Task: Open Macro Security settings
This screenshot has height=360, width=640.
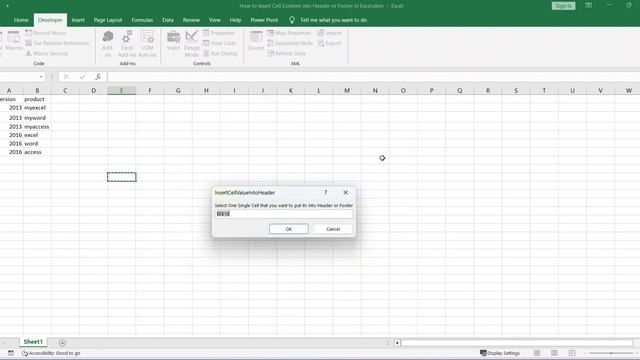Action: click(47, 53)
